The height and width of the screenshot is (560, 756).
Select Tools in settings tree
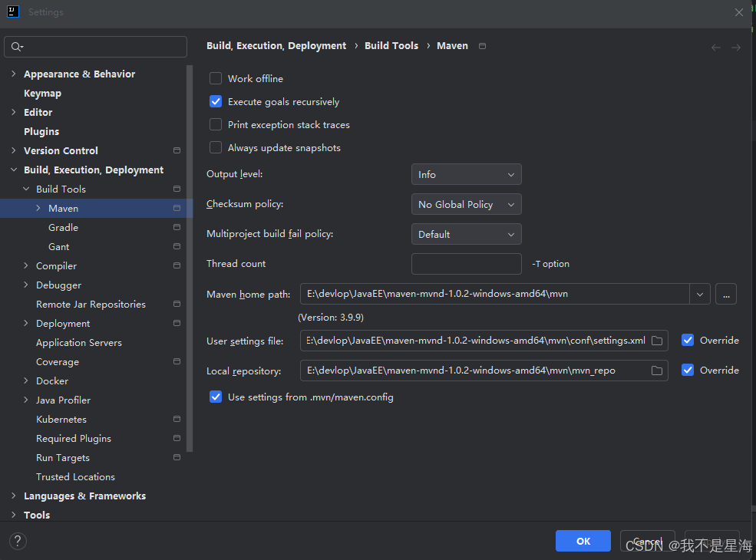click(x=37, y=515)
